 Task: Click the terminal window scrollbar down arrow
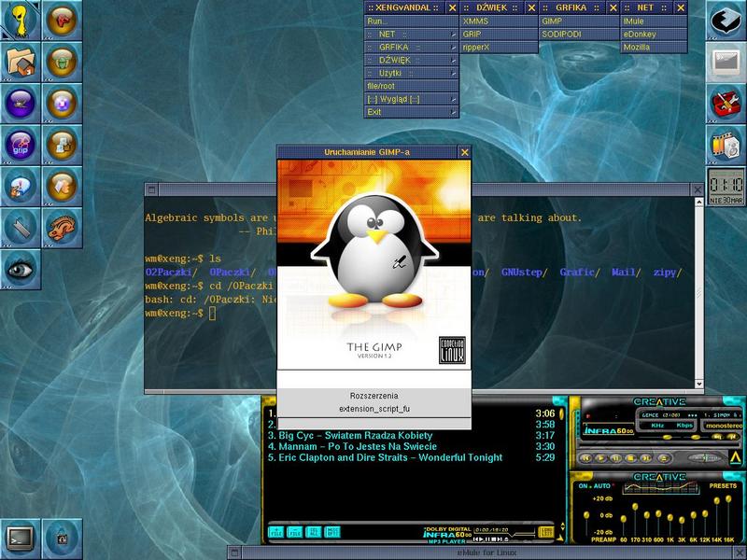(698, 384)
